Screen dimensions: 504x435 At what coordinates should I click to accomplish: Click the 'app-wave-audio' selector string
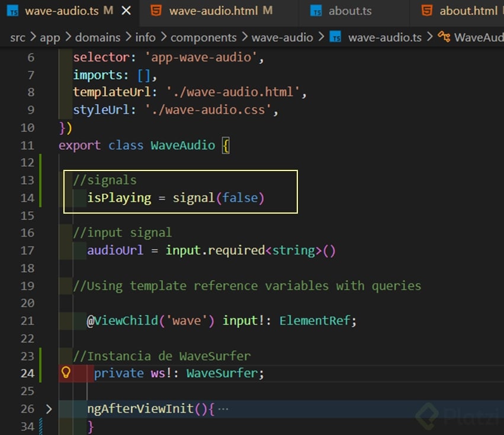[201, 57]
